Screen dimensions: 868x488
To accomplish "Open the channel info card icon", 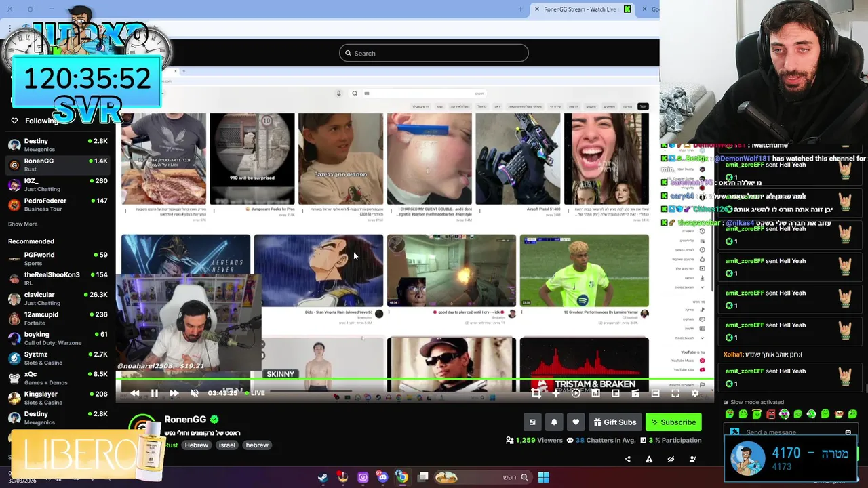I will click(532, 422).
